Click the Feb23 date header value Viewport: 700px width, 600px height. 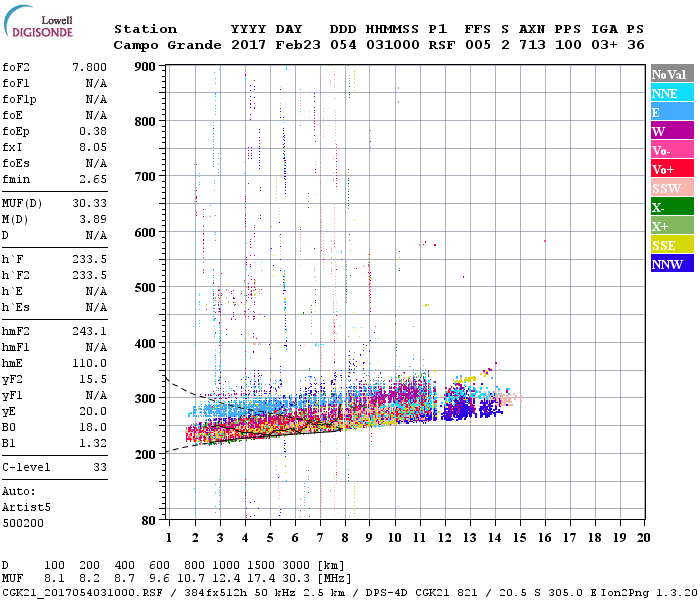point(298,45)
